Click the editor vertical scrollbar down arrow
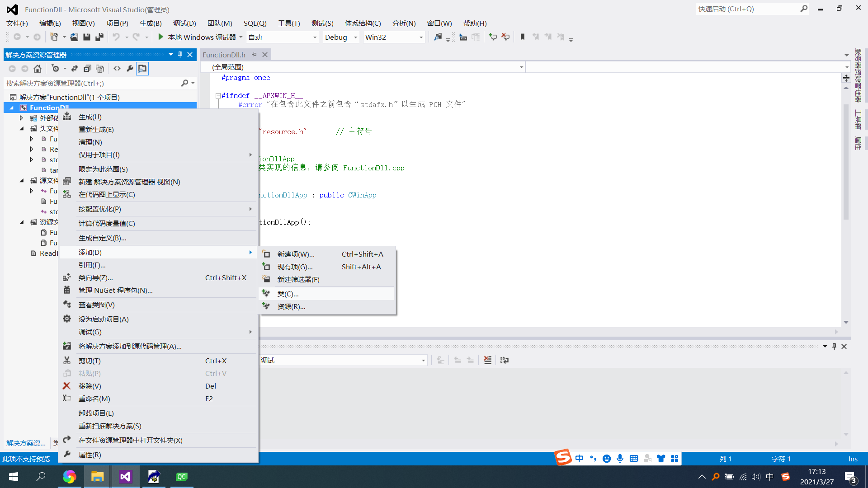Image resolution: width=868 pixels, height=488 pixels. (x=846, y=322)
